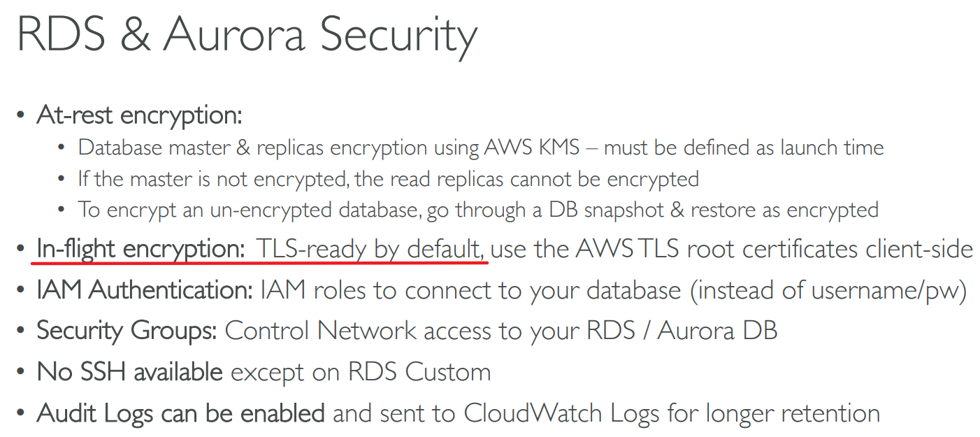Click "must be defined as launch time" text
Screen dimensions: 980x437
coord(744,148)
